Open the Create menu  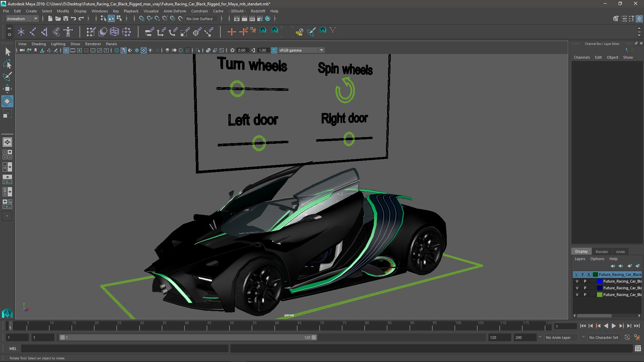(31, 11)
